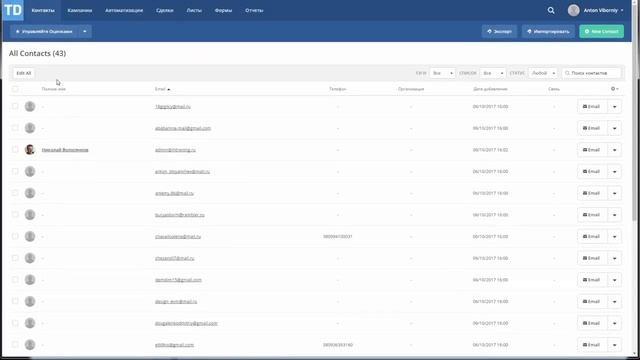Open the Контакты menu
640x360 pixels.
pos(43,10)
